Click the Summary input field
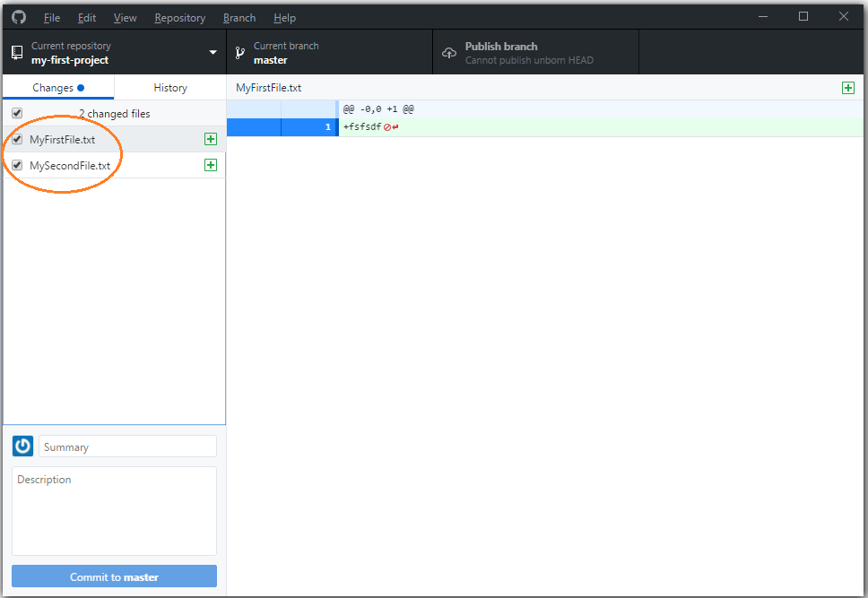Viewport: 868px width, 598px height. [127, 446]
